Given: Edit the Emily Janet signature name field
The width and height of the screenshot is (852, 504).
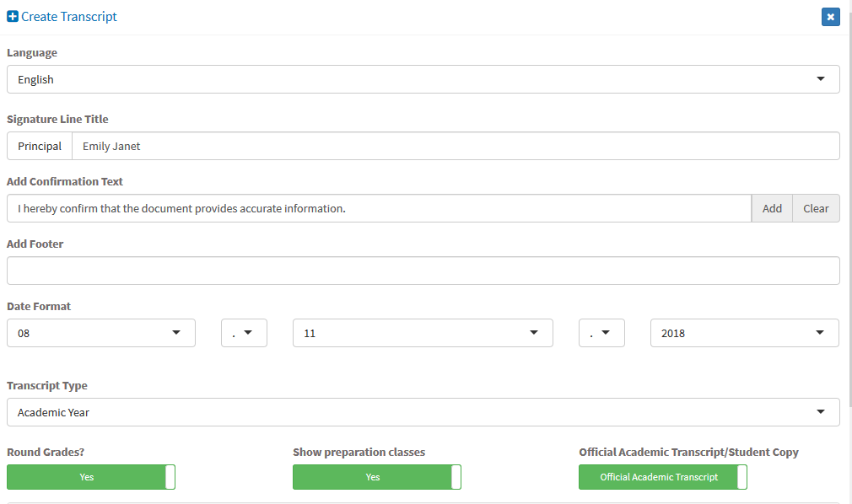Looking at the screenshot, I should coord(456,146).
